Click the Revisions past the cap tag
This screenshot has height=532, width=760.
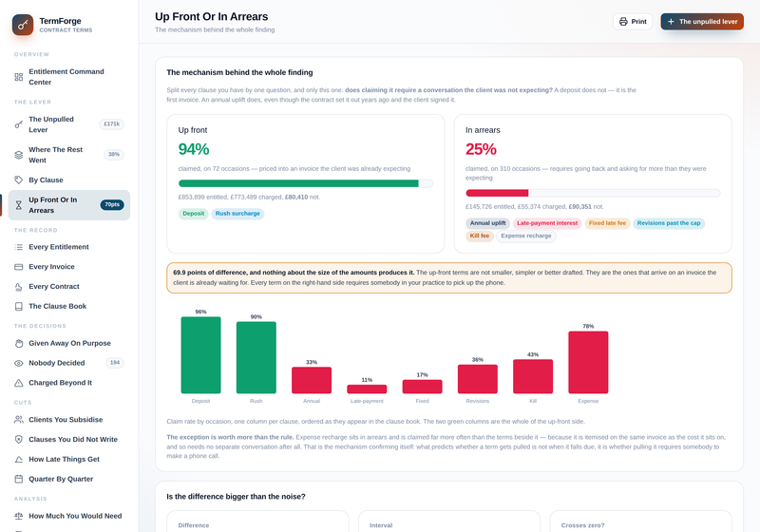(669, 223)
